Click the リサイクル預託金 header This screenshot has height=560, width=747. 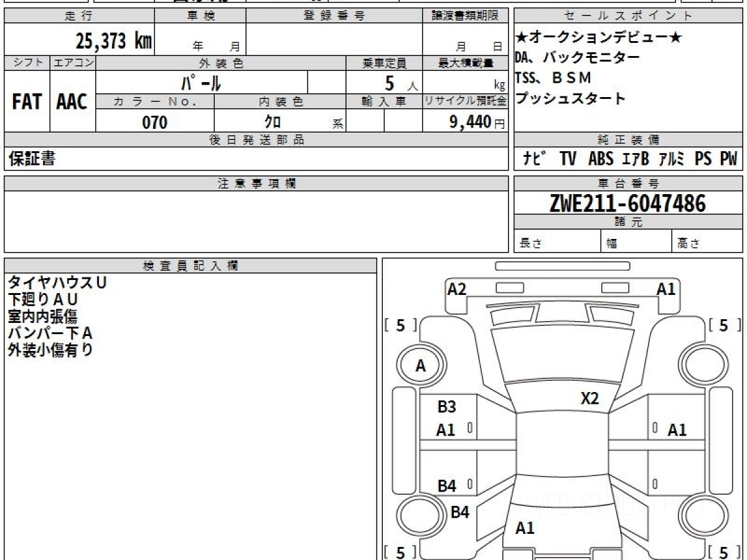[465, 102]
